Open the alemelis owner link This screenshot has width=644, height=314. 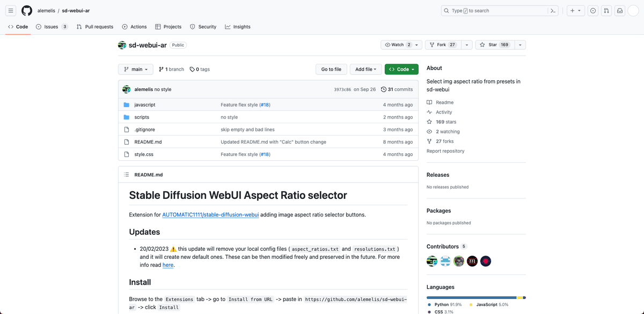(46, 11)
